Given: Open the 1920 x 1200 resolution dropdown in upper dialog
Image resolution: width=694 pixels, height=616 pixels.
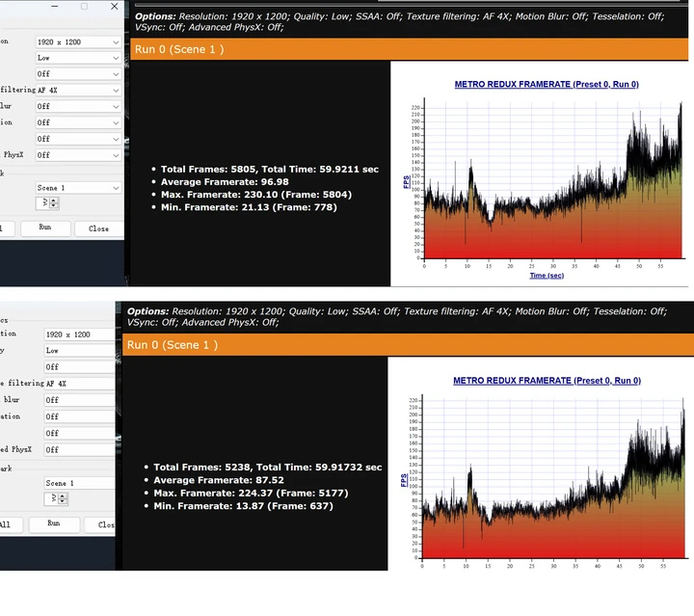Looking at the screenshot, I should pos(78,42).
